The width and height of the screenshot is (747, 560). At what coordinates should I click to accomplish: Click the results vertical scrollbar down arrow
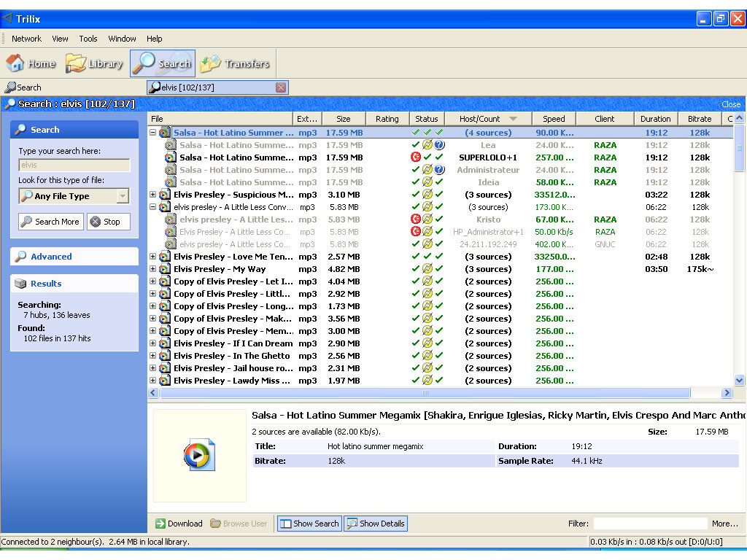[x=739, y=380]
